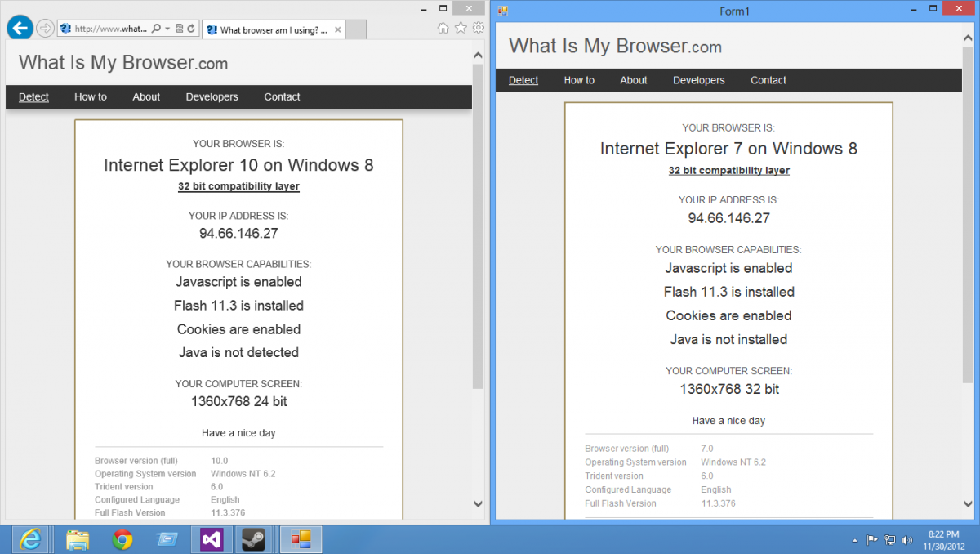Image resolution: width=980 pixels, height=554 pixels.
Task: Launch Google Chrome from the taskbar
Action: (122, 539)
